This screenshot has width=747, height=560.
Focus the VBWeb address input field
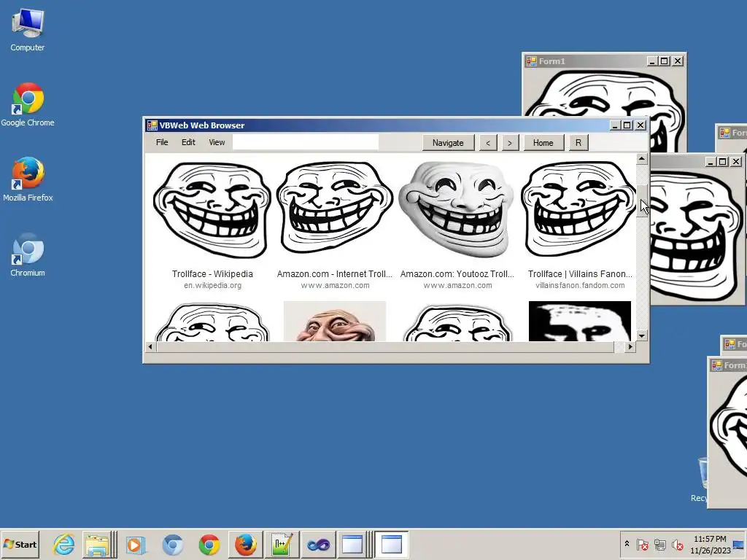306,142
